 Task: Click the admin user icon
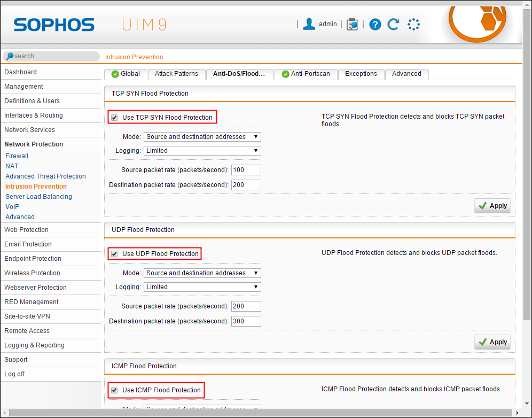pyautogui.click(x=309, y=24)
